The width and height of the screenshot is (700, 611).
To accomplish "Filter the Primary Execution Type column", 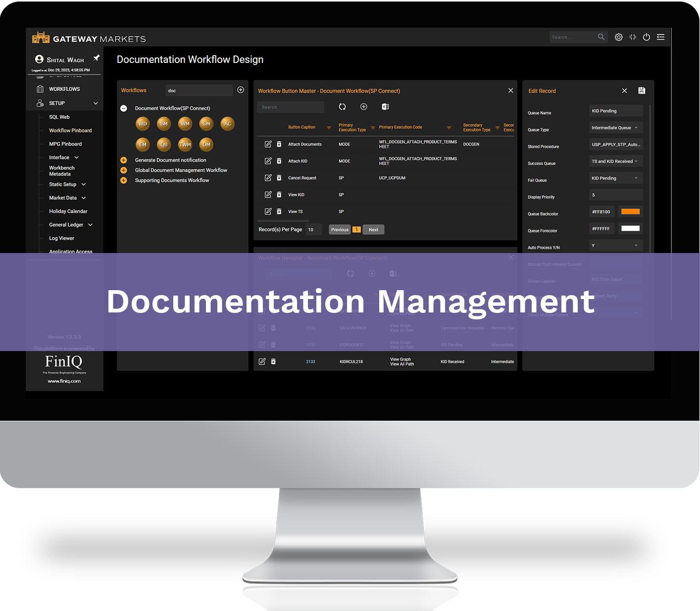I will tap(373, 128).
